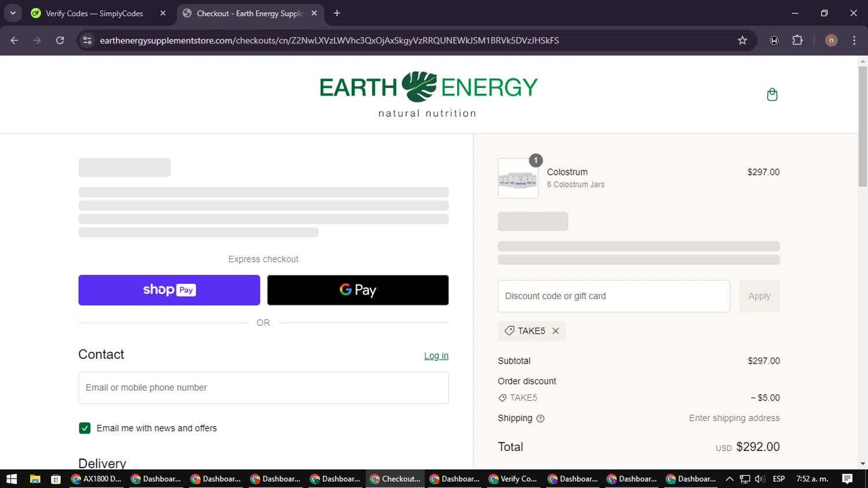Click the Colostrum product name
The height and width of the screenshot is (488, 868).
[x=567, y=172]
